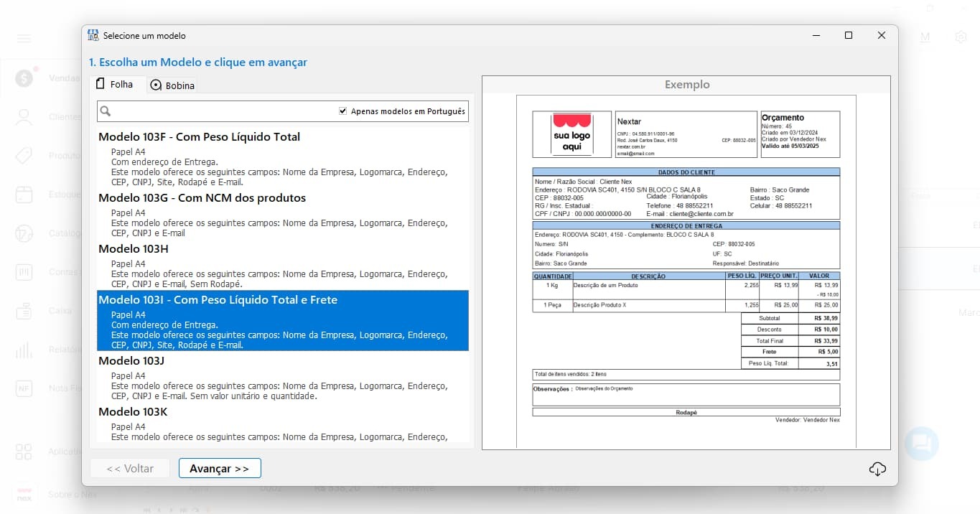Image resolution: width=980 pixels, height=514 pixels.
Task: Click the dialog's app icon in title bar
Action: point(93,35)
